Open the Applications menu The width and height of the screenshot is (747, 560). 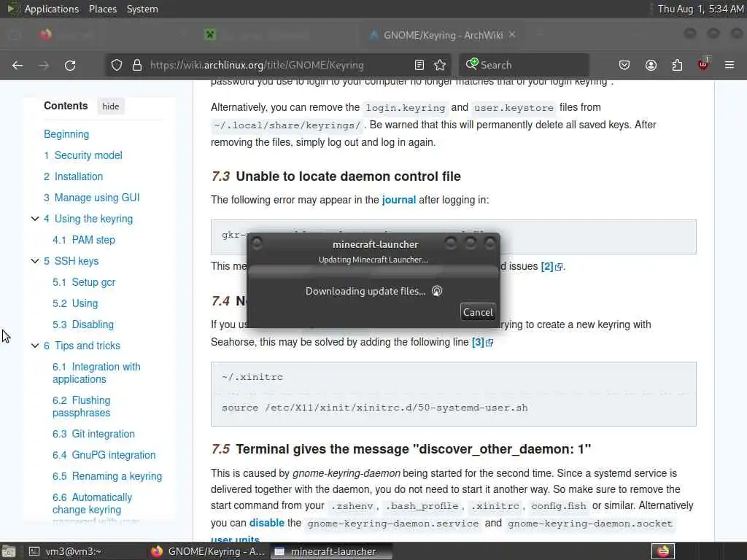coord(52,9)
